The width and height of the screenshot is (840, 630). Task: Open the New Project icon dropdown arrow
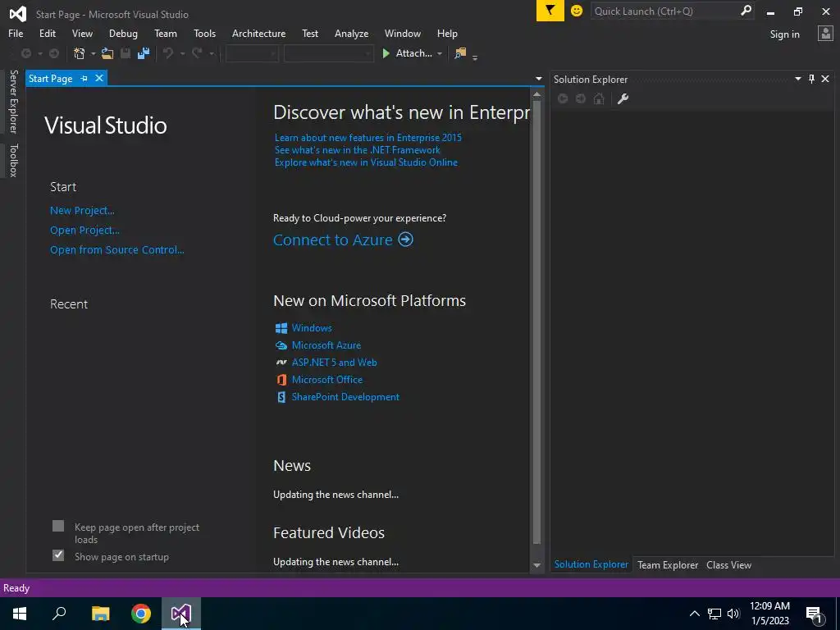pos(93,53)
